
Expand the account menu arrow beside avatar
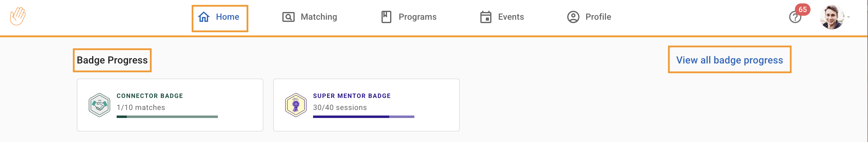pos(848,17)
